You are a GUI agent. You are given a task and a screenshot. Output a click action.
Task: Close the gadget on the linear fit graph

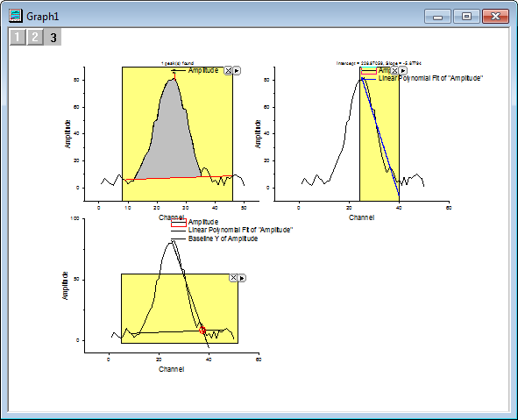[394, 70]
